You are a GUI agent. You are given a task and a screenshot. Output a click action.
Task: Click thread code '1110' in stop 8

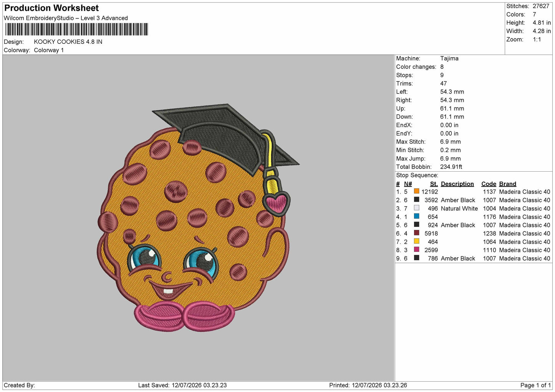point(490,250)
